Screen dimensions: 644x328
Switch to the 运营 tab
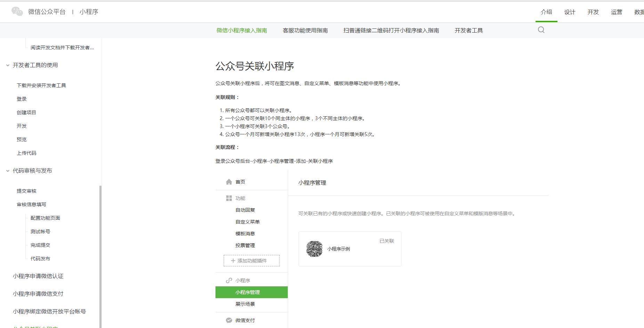click(617, 12)
